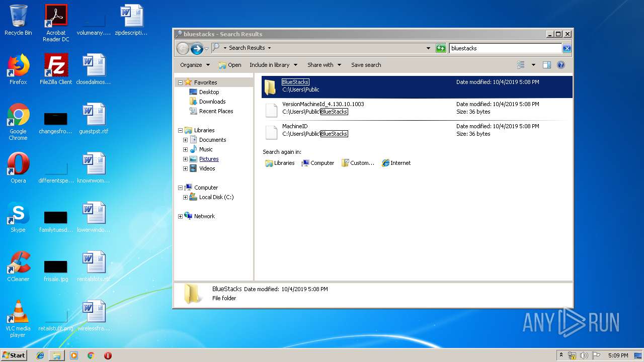Open CCleaner desktop shortcut
Viewport: 644px width, 362px height.
click(x=18, y=266)
